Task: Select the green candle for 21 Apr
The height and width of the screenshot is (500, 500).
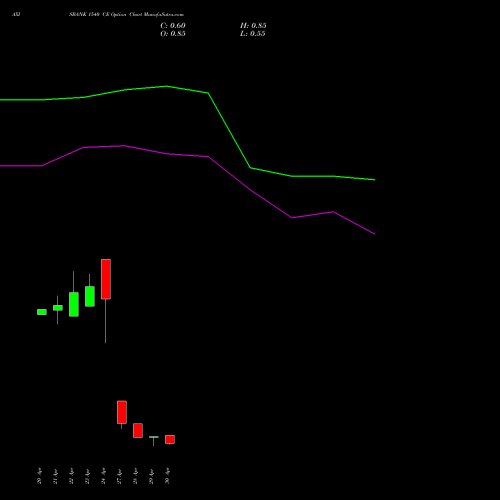Action: click(x=58, y=308)
